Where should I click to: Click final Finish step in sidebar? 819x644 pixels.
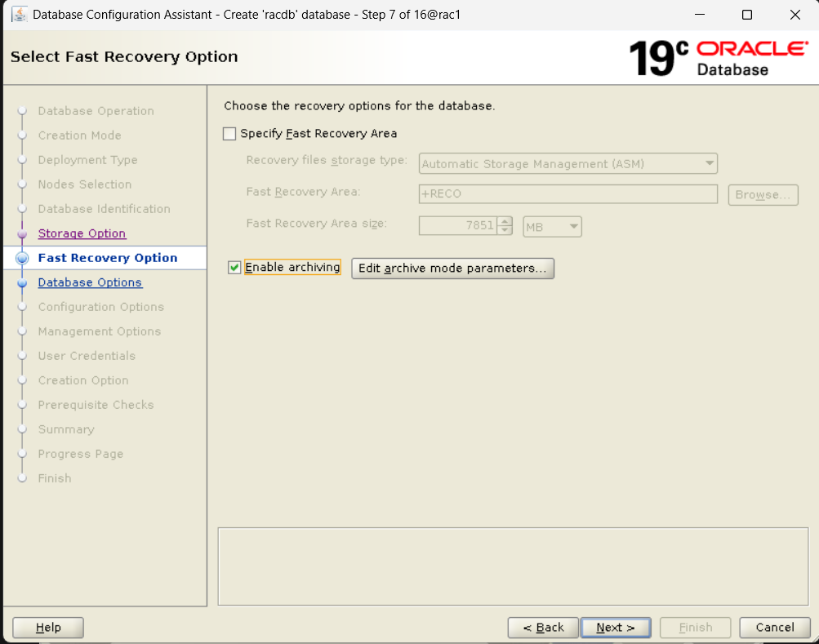click(55, 478)
